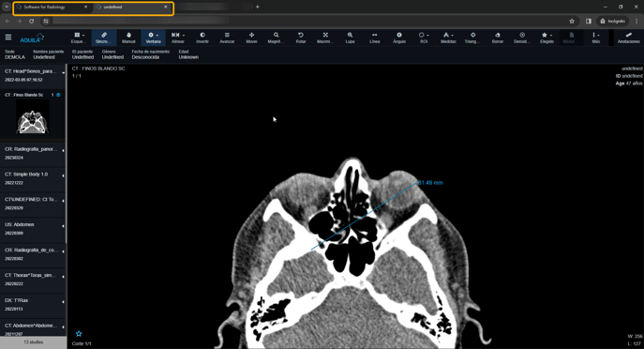Image resolution: width=644 pixels, height=349 pixels.
Task: Bookmark this page with the star
Action: coord(572,21)
